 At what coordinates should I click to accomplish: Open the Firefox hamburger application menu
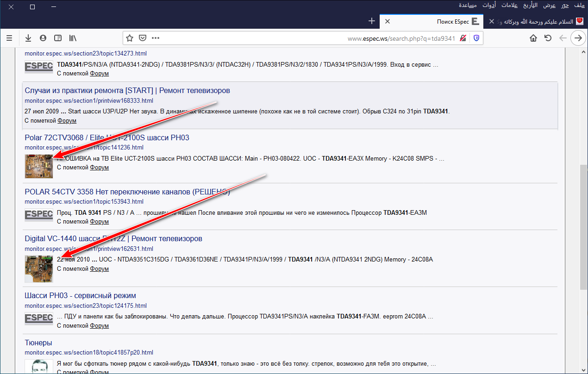point(9,38)
